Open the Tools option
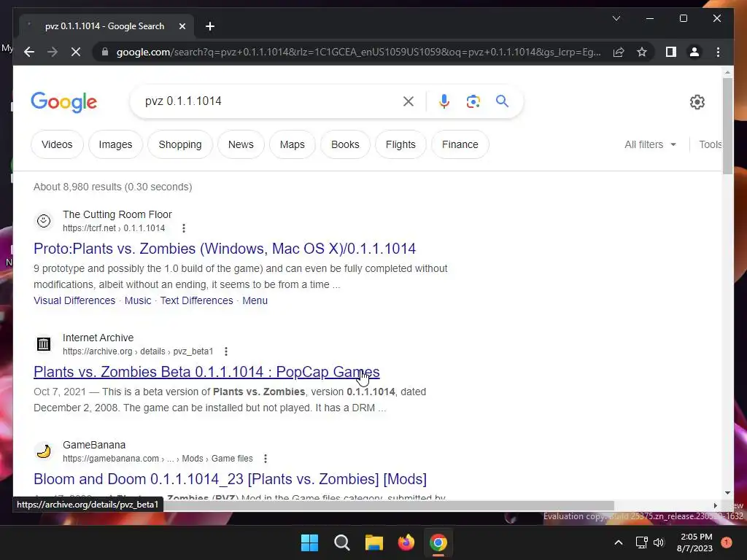This screenshot has width=747, height=560. [x=710, y=144]
